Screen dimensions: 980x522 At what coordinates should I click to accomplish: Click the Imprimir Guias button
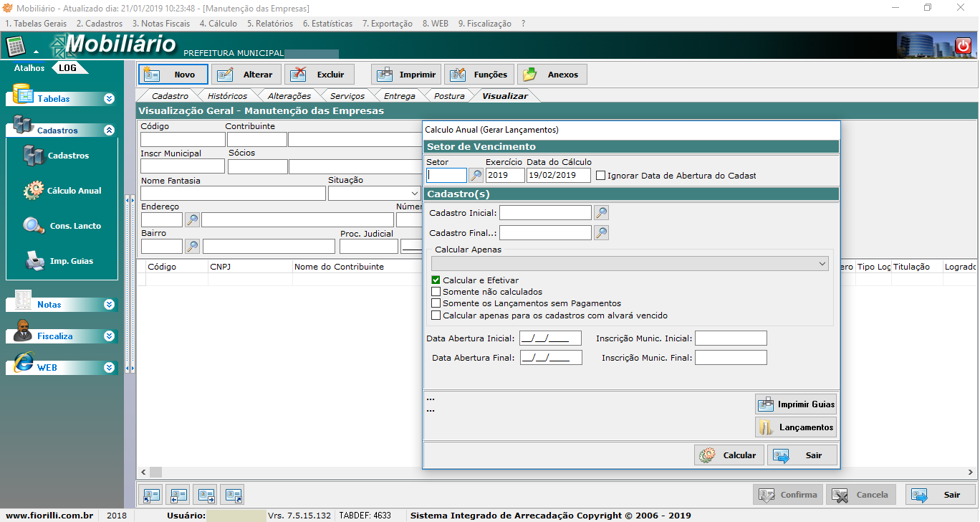[796, 404]
